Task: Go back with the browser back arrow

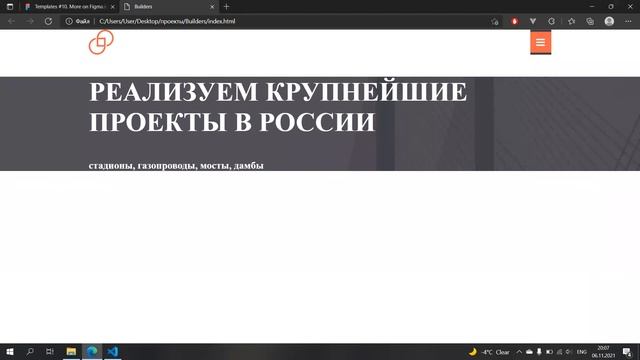Action: point(11,21)
